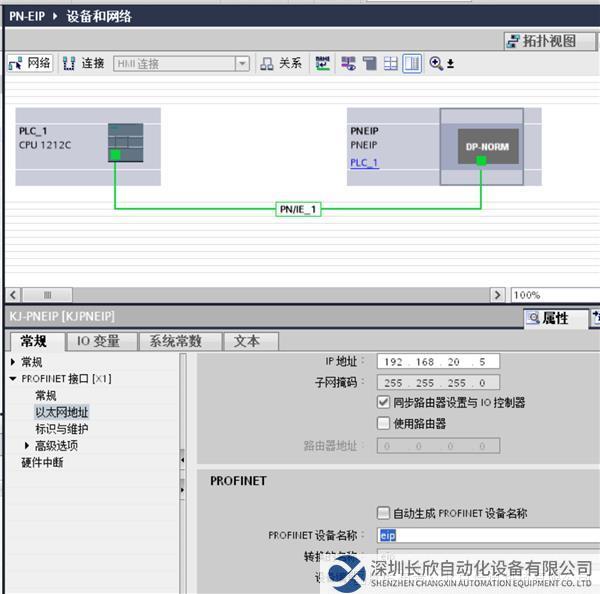Click the highlighted page-layout toolbar icon
The width and height of the screenshot is (600, 594).
[x=412, y=63]
